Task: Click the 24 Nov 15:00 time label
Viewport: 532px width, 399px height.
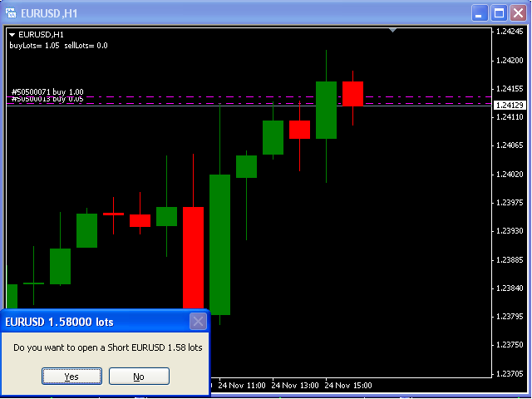Action: coord(348,386)
